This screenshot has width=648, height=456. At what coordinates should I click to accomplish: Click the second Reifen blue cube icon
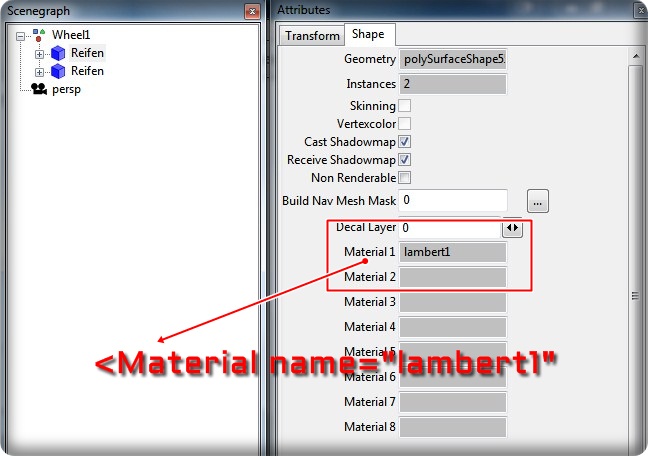coord(58,71)
